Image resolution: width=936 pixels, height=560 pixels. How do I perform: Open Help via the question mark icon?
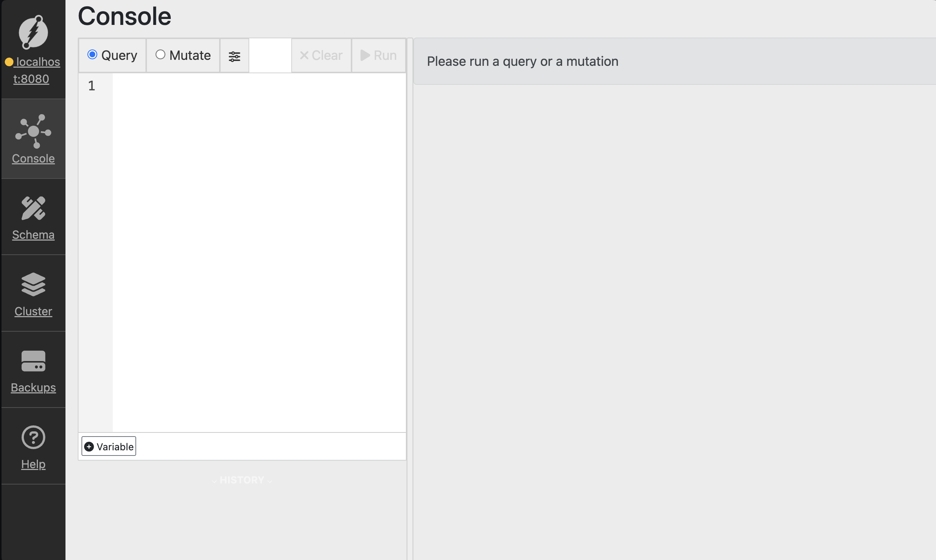(x=33, y=437)
